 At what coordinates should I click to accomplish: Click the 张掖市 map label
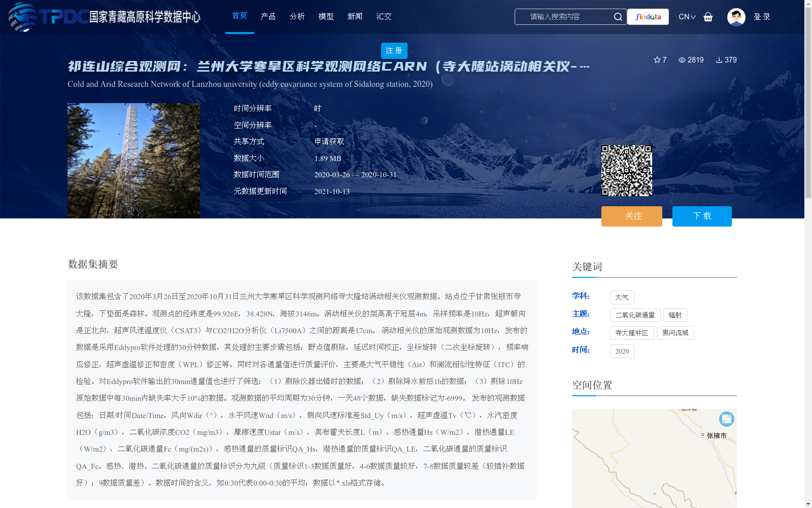click(x=716, y=436)
